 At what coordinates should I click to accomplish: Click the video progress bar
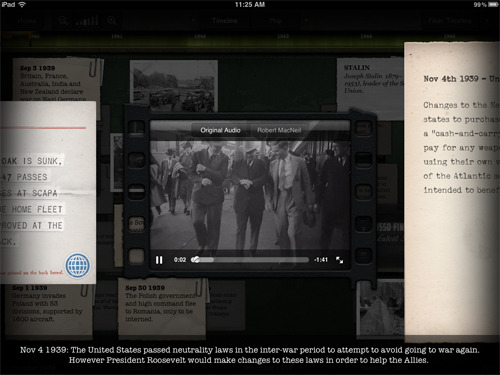coord(250,260)
